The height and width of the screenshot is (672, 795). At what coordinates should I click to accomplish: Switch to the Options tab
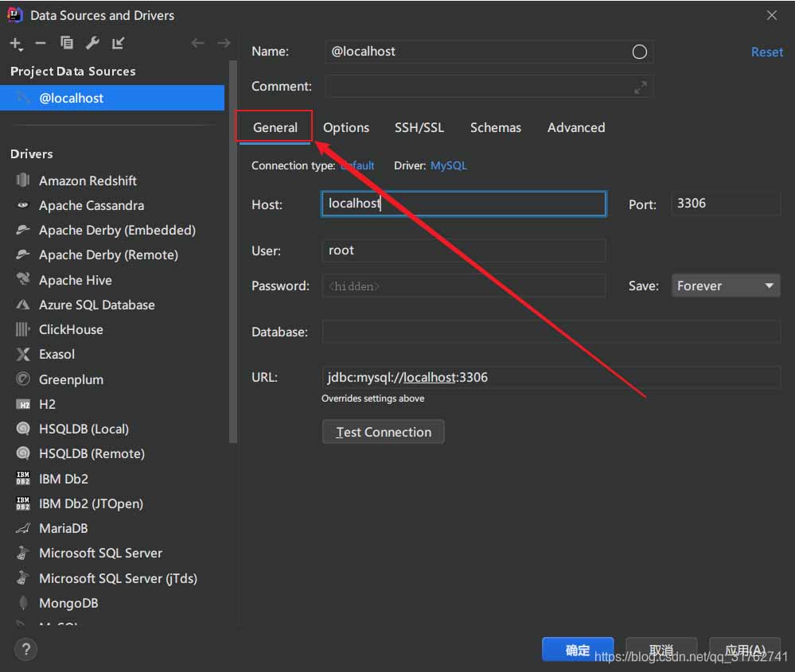point(346,128)
